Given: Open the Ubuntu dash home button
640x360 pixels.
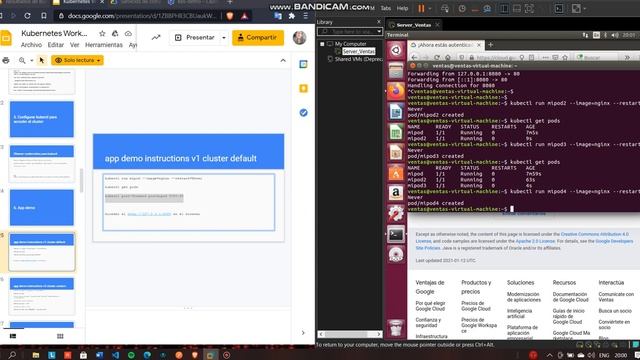Looking at the screenshot, I should click(x=396, y=50).
